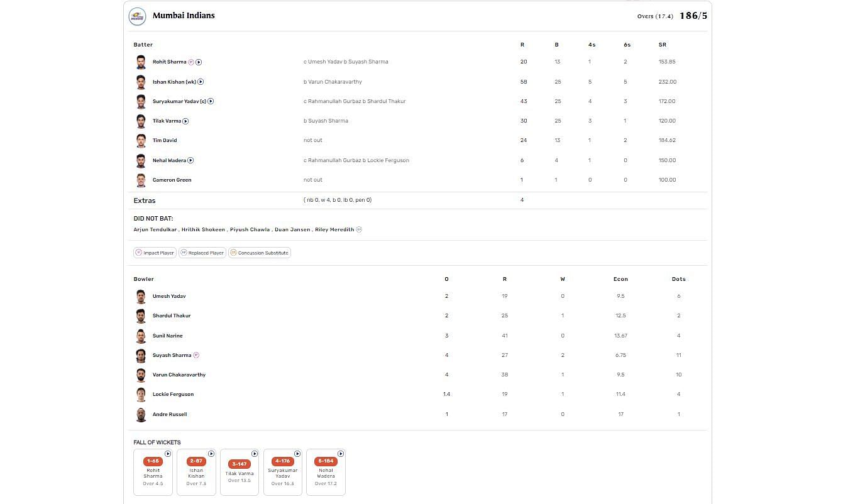Click Riley Meredith in did not bat list

click(x=334, y=229)
